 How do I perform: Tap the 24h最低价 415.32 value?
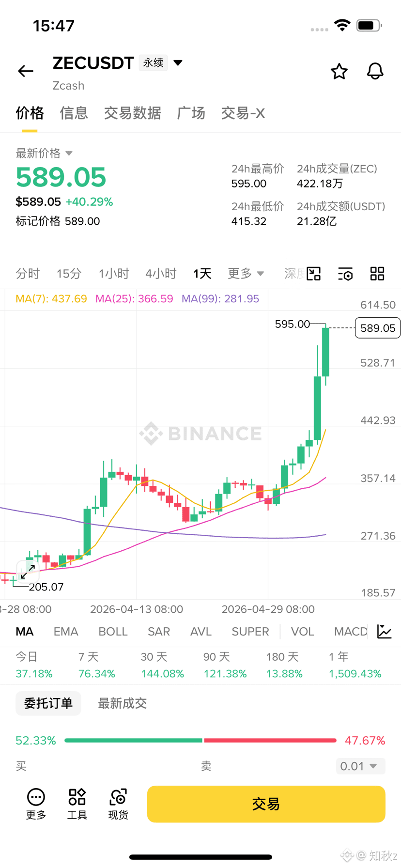tap(249, 221)
